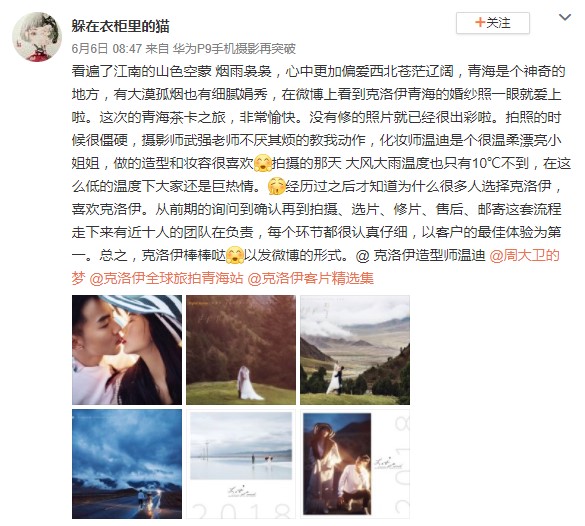Follow the user with +关注 button
Screen dimensions: 585x526
pos(492,23)
